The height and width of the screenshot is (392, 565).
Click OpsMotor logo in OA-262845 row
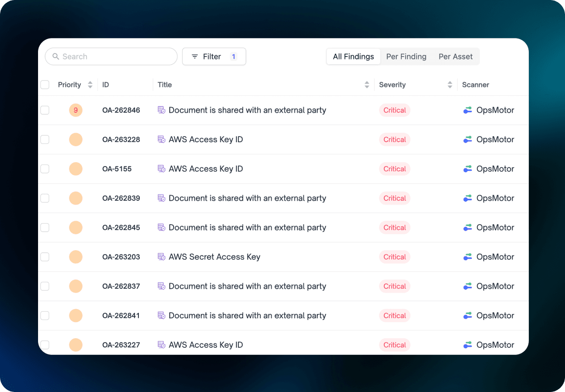pos(468,228)
